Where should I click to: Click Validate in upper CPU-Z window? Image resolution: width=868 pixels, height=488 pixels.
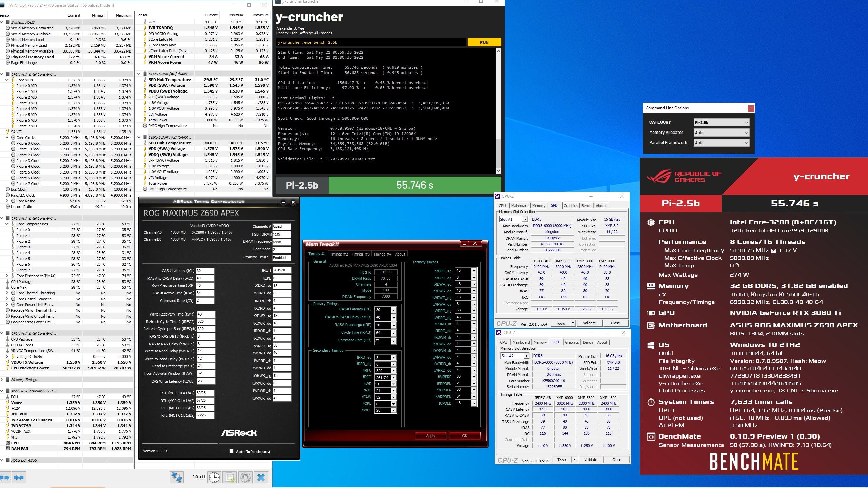click(x=589, y=323)
